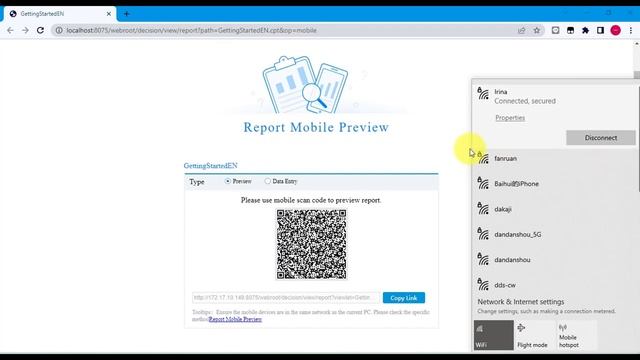Image resolution: width=640 pixels, height=360 pixels.
Task: Disconnect from the Irina network
Action: [x=600, y=138]
